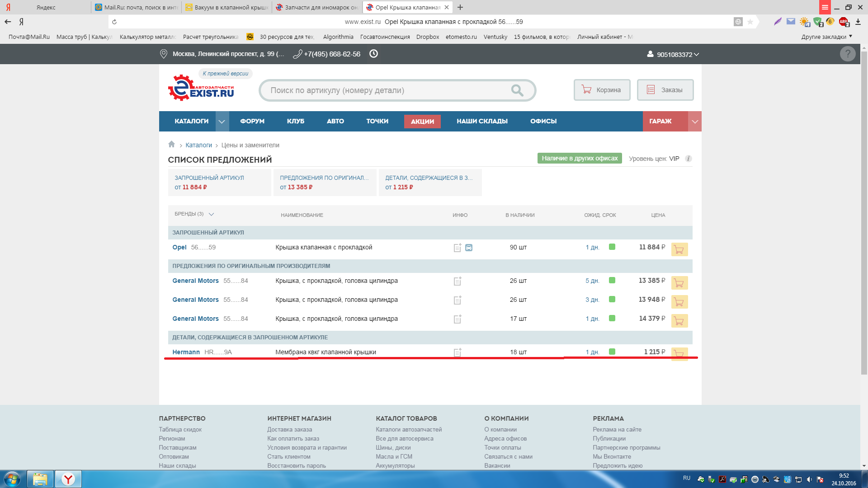The image size is (868, 488).
Task: Add Opel valve cover to cart
Action: [679, 249]
